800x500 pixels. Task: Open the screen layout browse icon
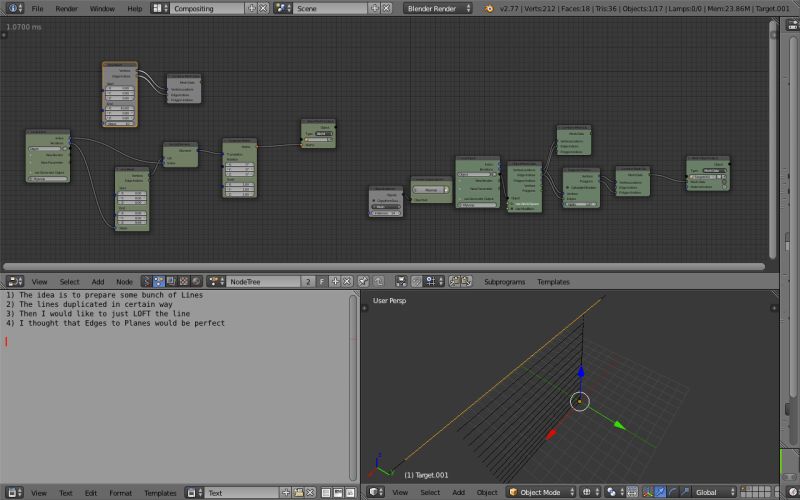click(x=160, y=8)
